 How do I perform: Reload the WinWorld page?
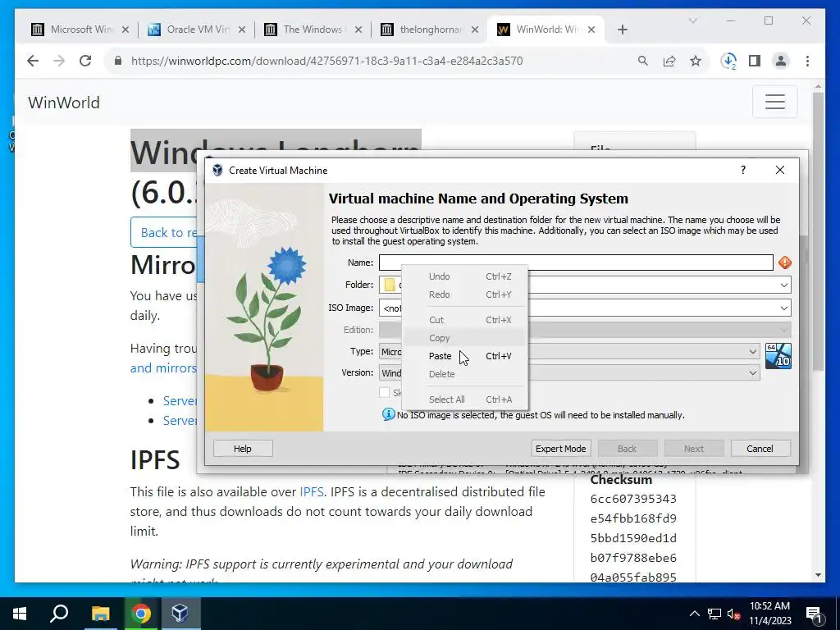pyautogui.click(x=85, y=61)
